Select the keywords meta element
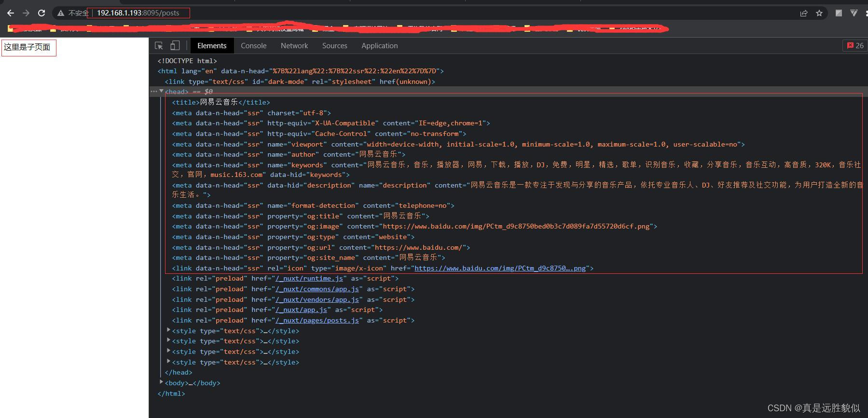The width and height of the screenshot is (868, 418). click(x=517, y=170)
